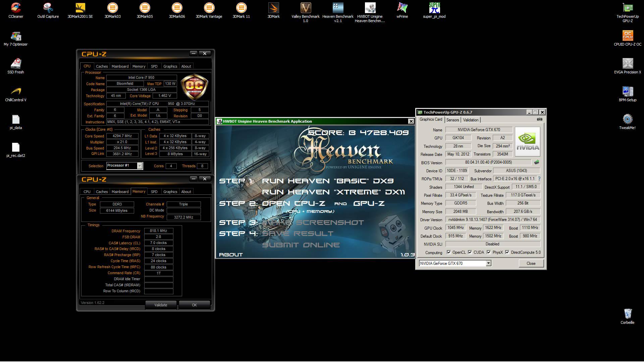Open Memory tab in upper CPU-Z window
This screenshot has height=362, width=644.
coord(139,66)
